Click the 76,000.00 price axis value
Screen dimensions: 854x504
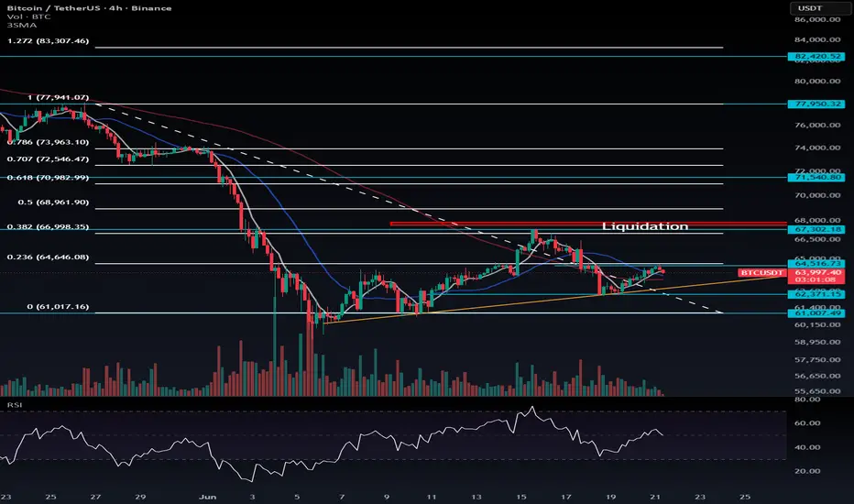tap(817, 125)
